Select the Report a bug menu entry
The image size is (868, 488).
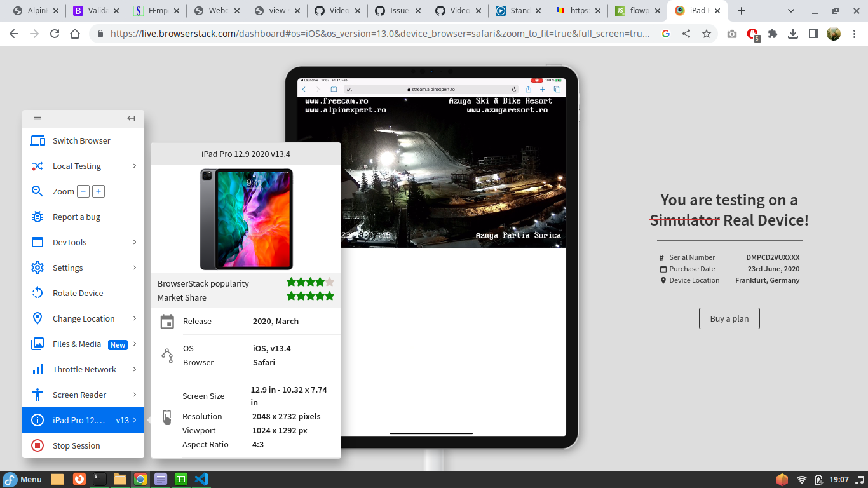pos(83,217)
